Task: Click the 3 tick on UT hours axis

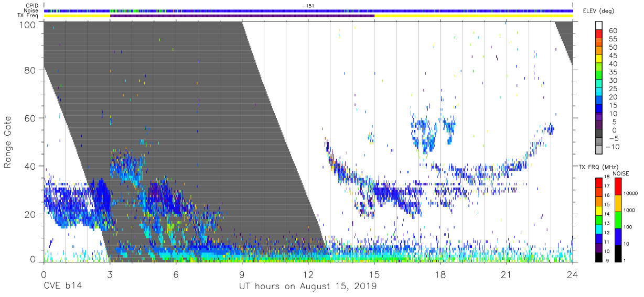Action: point(110,274)
